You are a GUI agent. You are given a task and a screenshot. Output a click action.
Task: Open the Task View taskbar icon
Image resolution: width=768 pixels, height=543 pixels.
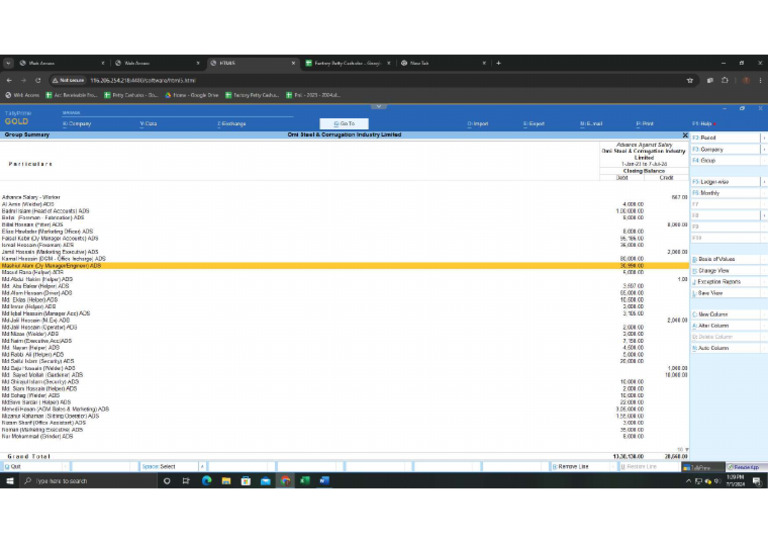186,481
